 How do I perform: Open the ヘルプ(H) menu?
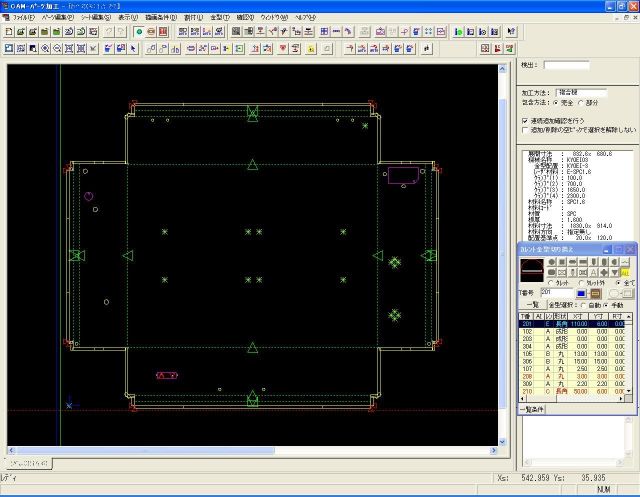click(306, 18)
